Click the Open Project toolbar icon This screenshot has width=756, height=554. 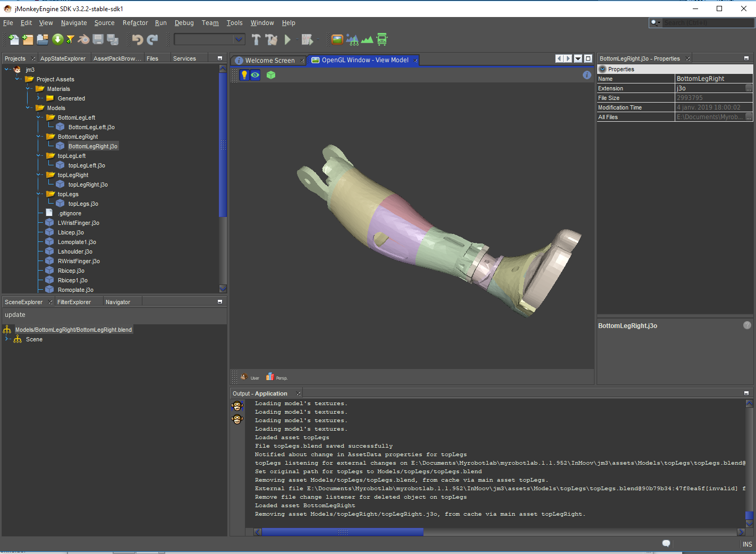(43, 39)
